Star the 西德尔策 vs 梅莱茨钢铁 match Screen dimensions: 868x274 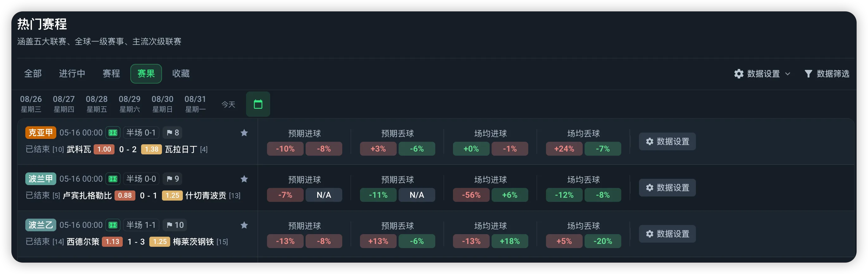coord(244,225)
